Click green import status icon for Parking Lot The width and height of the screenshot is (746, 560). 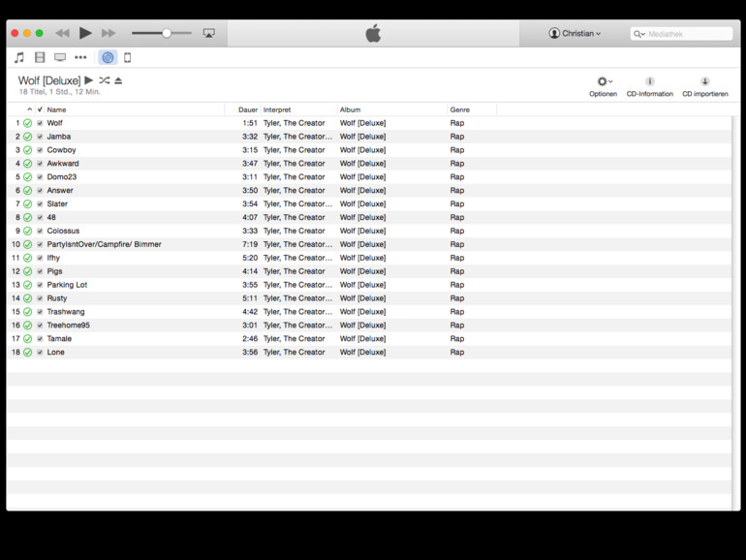pyautogui.click(x=27, y=285)
